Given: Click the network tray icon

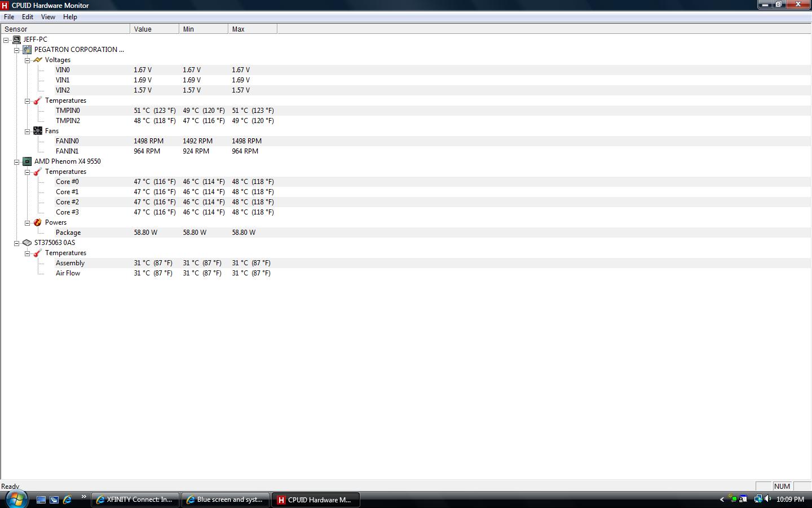Looking at the screenshot, I should tap(758, 499).
